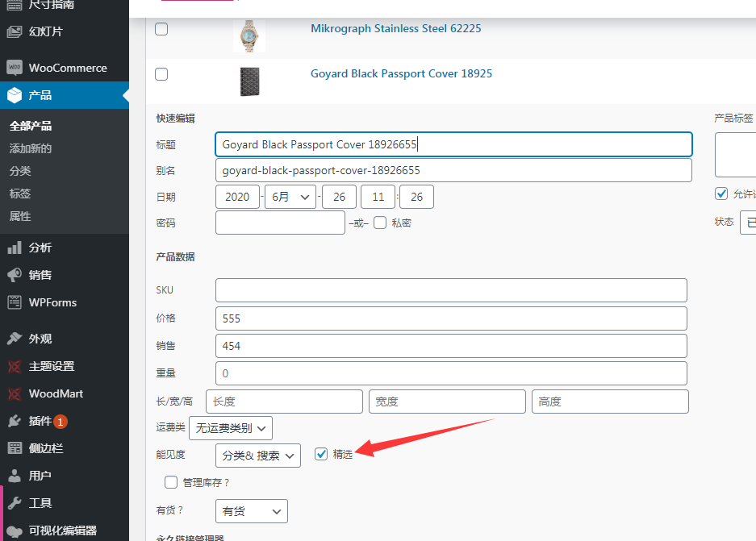The image size is (756, 541).
Task: Focus the 密码 password field
Action: (280, 223)
